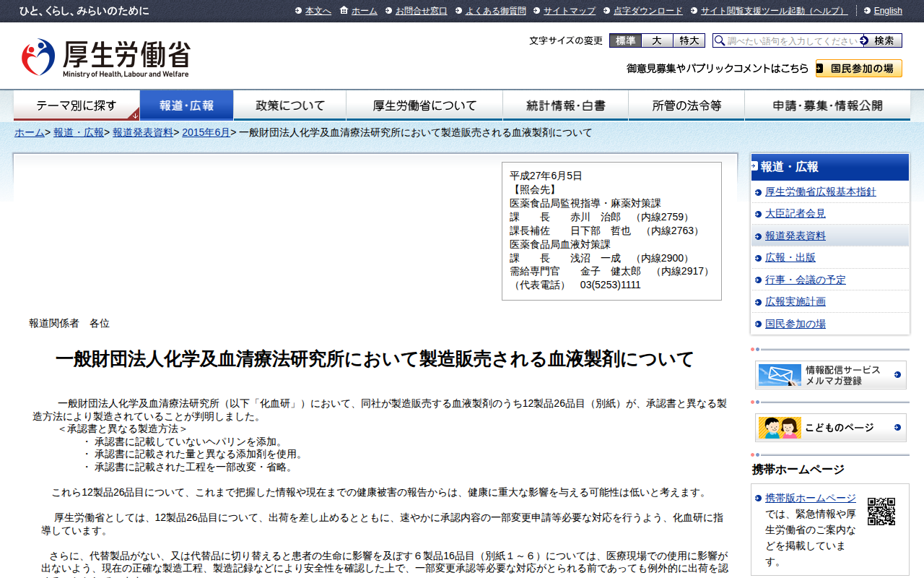The height and width of the screenshot is (578, 924).
Task: Open 広報・出版 sidebar link
Action: pos(790,257)
